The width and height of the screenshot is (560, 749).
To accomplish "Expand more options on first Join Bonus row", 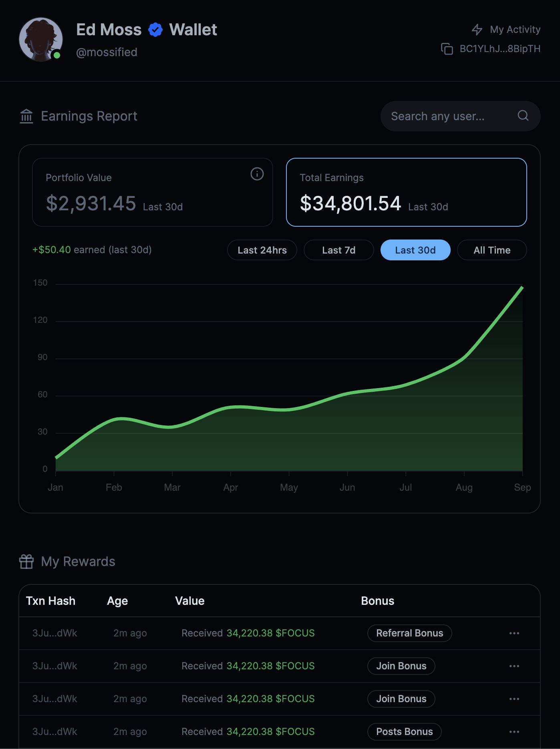I will (514, 666).
